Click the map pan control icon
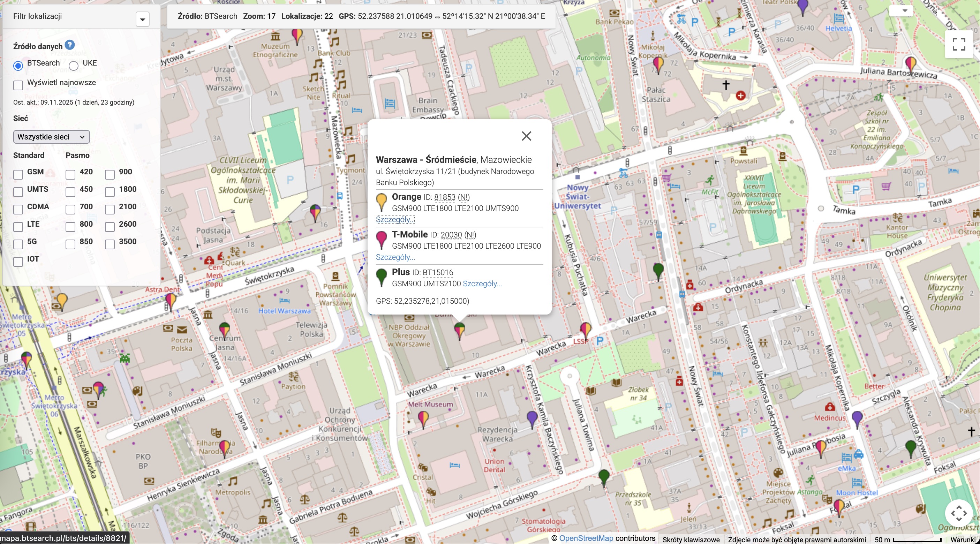Screen dimensions: 980x544 (959, 513)
